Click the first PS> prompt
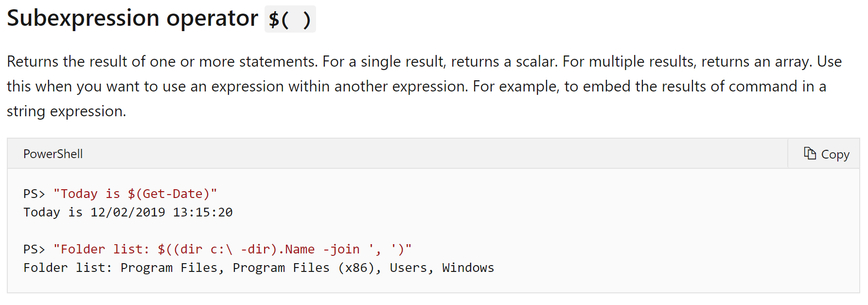The height and width of the screenshot is (305, 868). (34, 194)
